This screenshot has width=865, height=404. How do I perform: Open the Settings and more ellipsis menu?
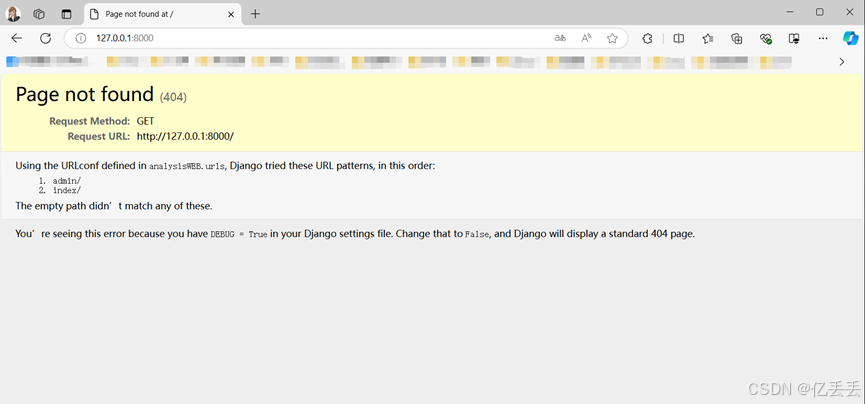823,38
